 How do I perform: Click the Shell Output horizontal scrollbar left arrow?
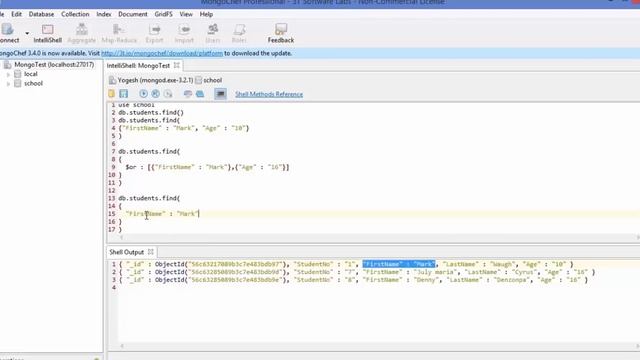(122, 346)
